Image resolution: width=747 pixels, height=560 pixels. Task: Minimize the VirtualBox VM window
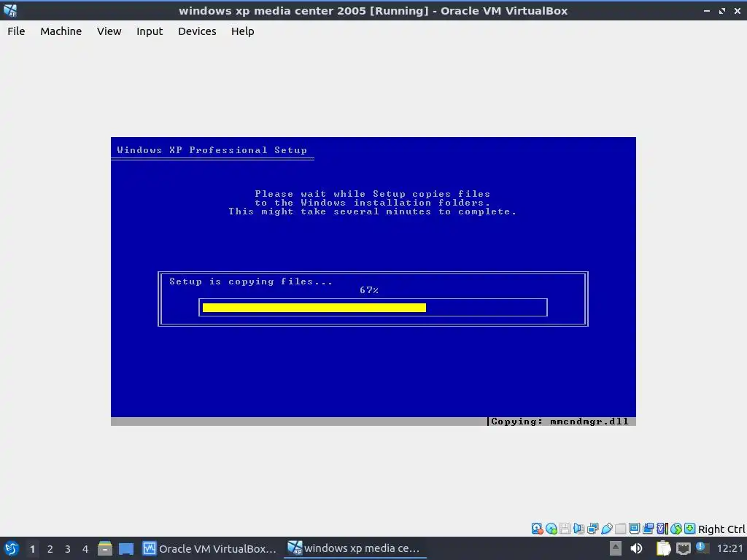point(707,10)
